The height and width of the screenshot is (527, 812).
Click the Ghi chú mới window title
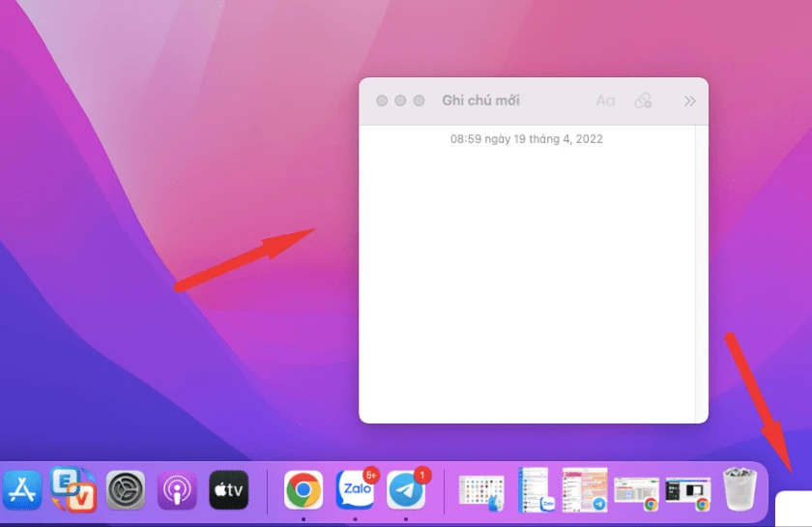click(x=480, y=101)
